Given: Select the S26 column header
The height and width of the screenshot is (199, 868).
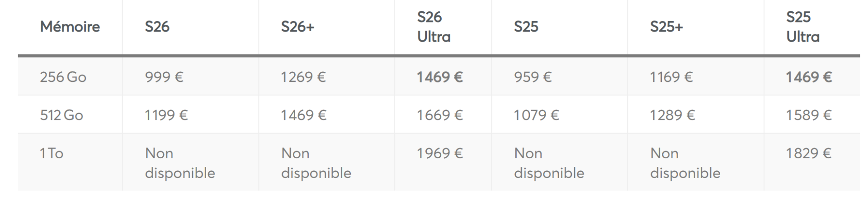Looking at the screenshot, I should (x=157, y=27).
